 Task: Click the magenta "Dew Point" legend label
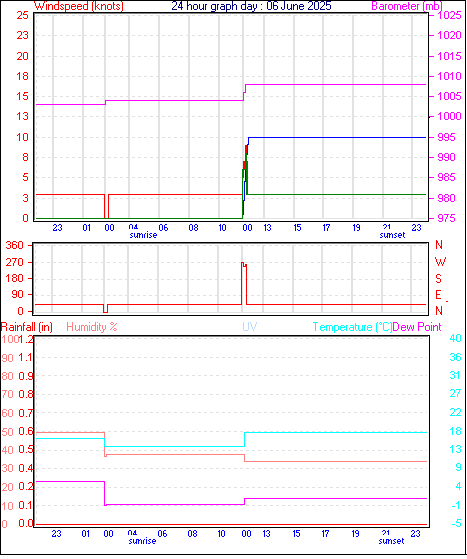coord(417,327)
